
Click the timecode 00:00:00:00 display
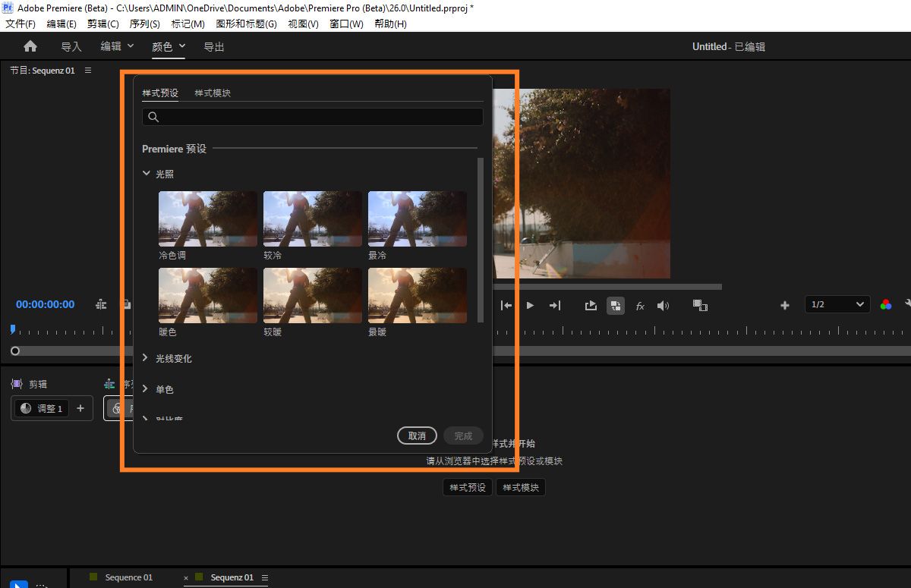click(x=46, y=304)
